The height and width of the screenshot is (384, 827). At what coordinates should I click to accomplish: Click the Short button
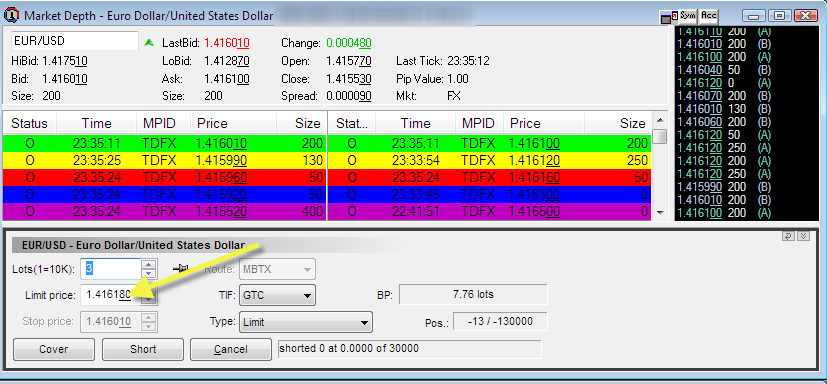(143, 349)
